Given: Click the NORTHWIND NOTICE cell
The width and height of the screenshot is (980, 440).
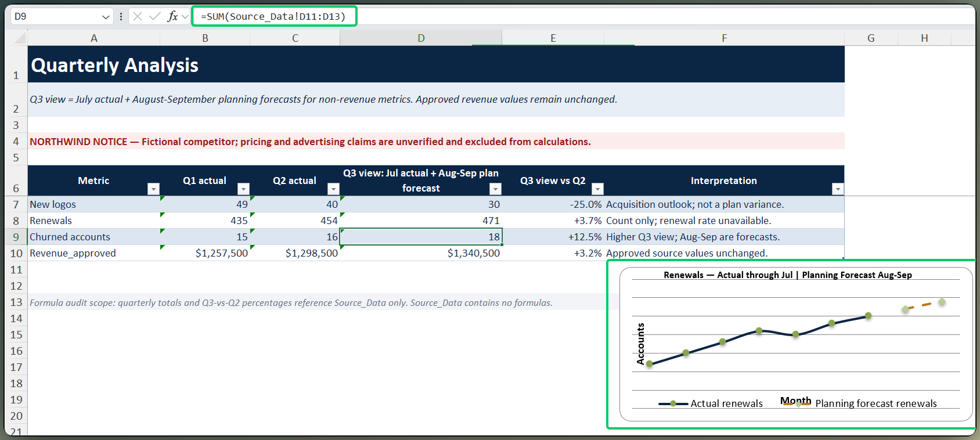Looking at the screenshot, I should pyautogui.click(x=436, y=141).
